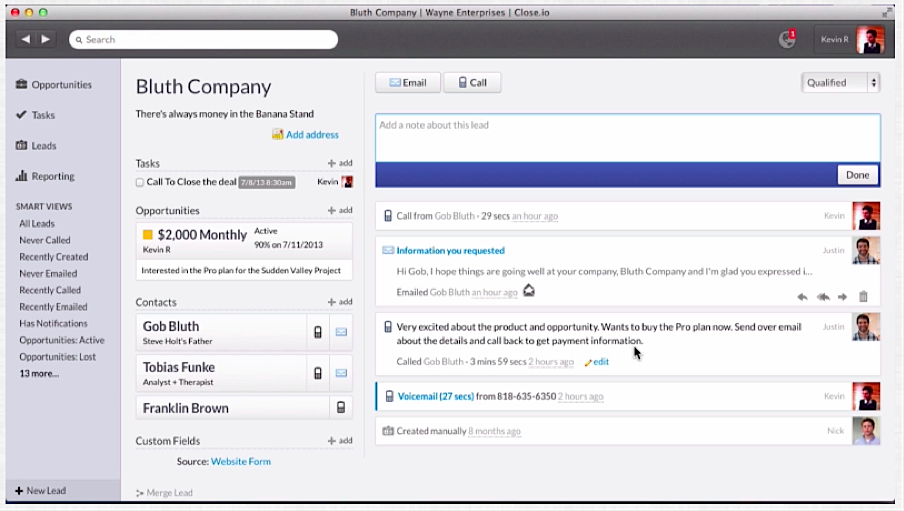
Task: Click the Merge Lead arrows icon
Action: pyautogui.click(x=140, y=493)
